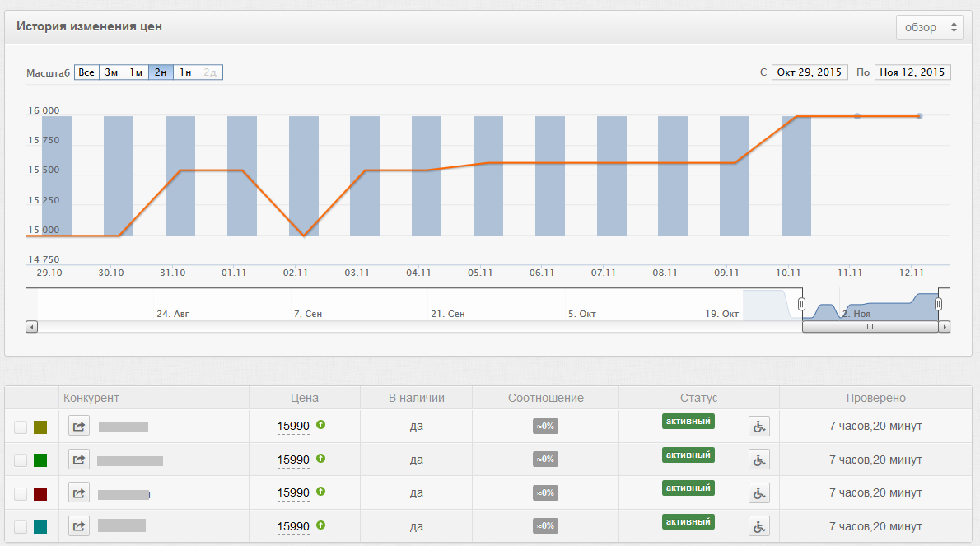Click the price-up arrow in the teal row
The image size is (980, 546).
(320, 525)
